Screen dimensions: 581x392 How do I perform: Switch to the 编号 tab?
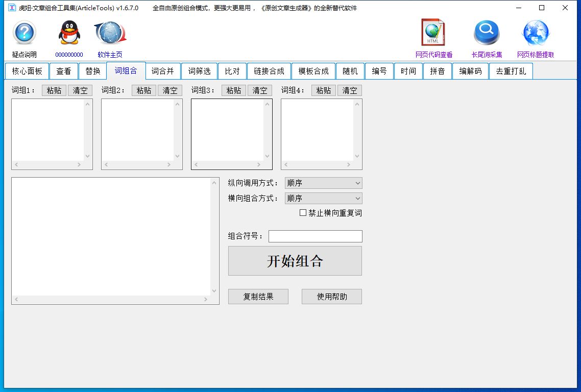(x=379, y=71)
